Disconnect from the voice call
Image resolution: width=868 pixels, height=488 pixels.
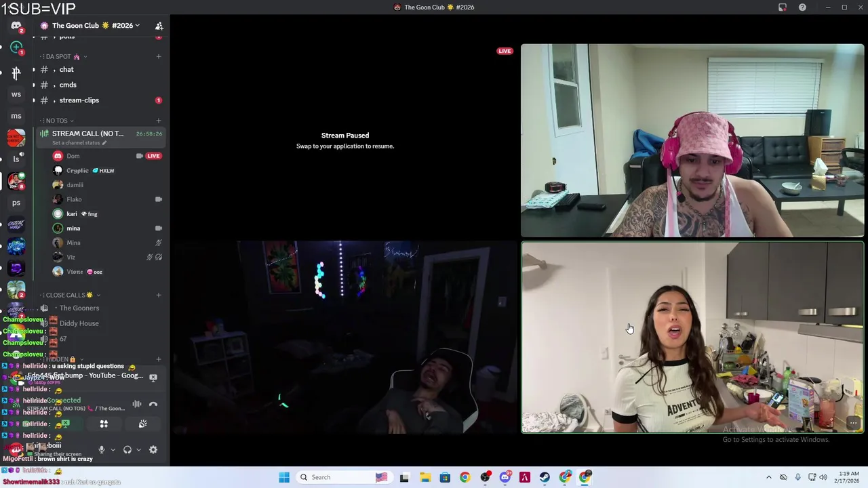point(153,405)
